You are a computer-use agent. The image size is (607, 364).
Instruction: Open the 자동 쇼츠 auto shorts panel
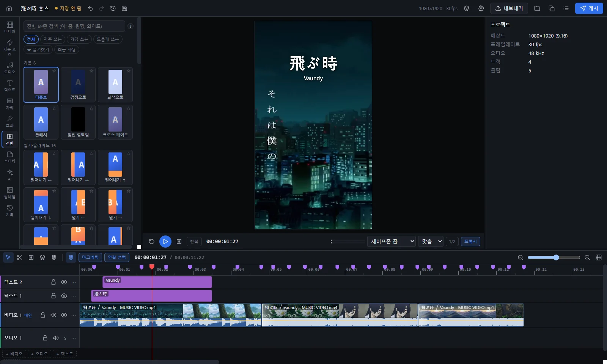pyautogui.click(x=9, y=47)
